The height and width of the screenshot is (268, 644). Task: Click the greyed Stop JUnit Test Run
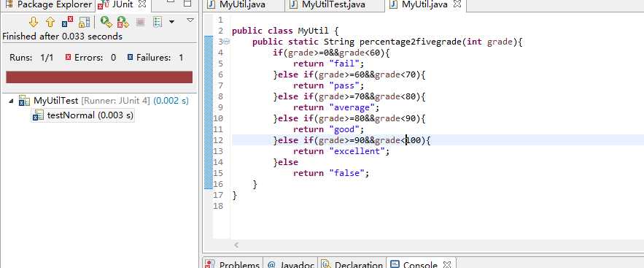click(141, 22)
